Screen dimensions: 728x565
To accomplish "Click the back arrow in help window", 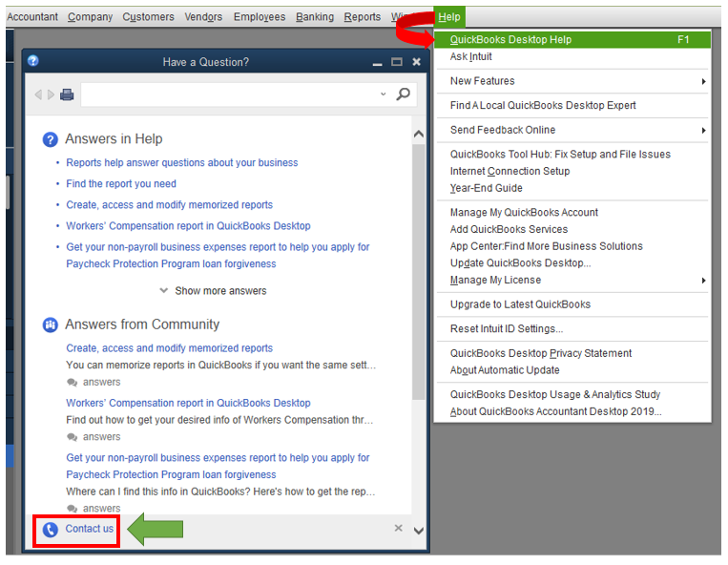I will [38, 94].
